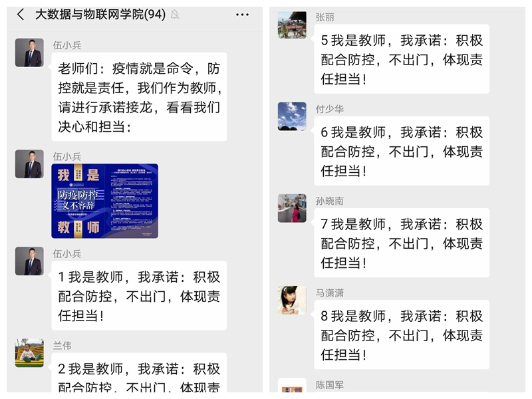This screenshot has height=399, width=532.
Task: Tap the pledge message numbered 5
Action: 402,59
